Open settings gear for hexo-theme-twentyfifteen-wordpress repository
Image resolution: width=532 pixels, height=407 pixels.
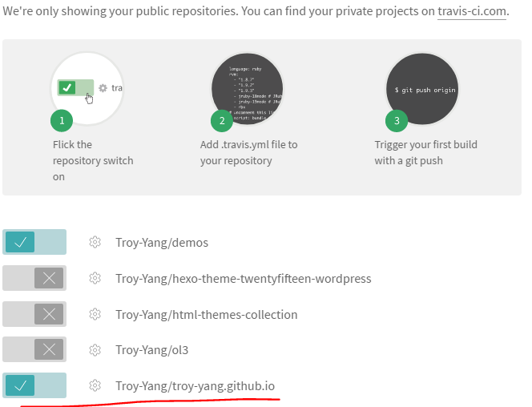pos(95,279)
